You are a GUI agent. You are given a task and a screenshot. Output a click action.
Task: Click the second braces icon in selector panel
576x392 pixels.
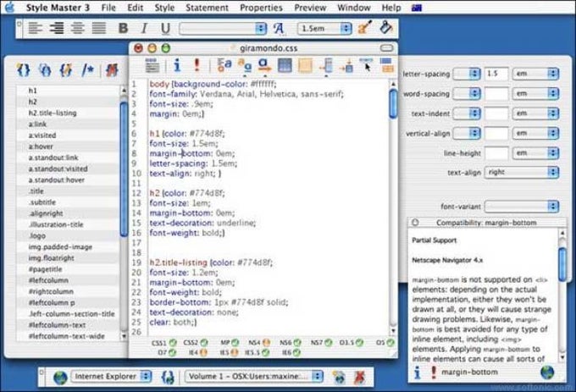point(45,69)
